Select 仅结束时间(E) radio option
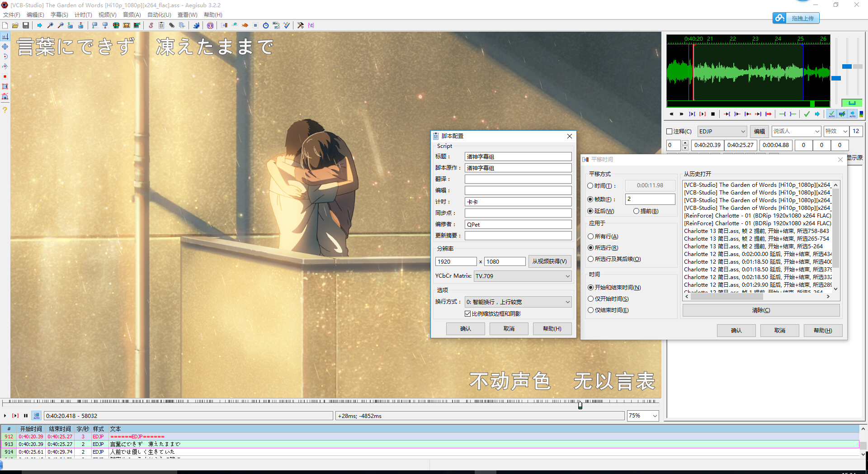The height and width of the screenshot is (474, 868). point(590,310)
